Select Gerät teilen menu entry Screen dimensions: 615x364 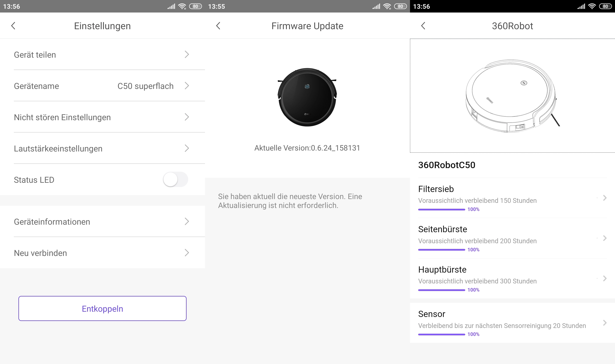click(102, 54)
